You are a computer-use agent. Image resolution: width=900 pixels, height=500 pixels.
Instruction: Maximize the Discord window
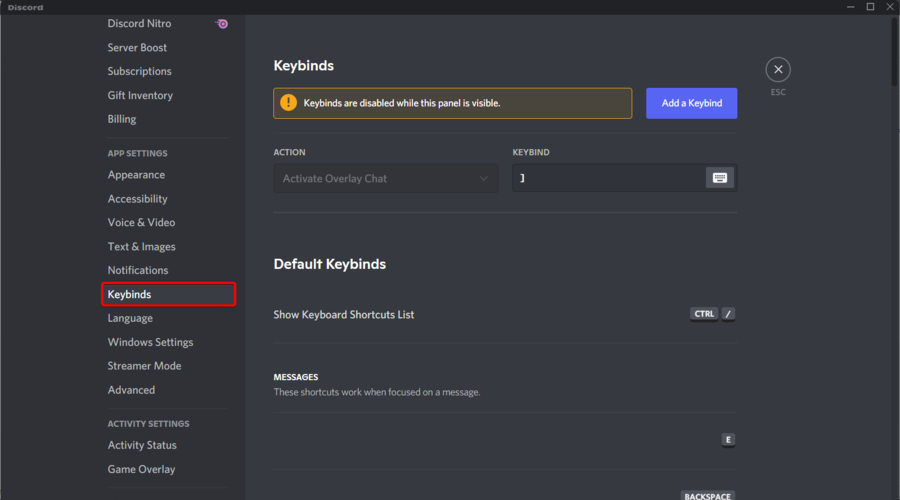(x=870, y=7)
